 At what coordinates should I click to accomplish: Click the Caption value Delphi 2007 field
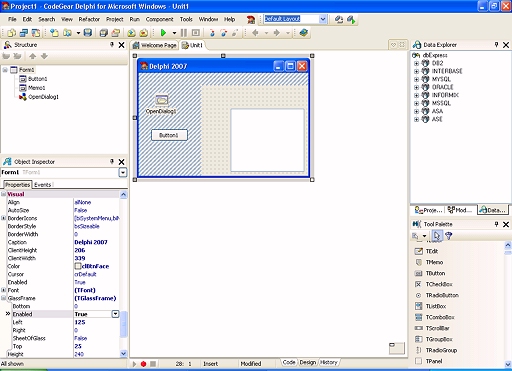click(96, 242)
